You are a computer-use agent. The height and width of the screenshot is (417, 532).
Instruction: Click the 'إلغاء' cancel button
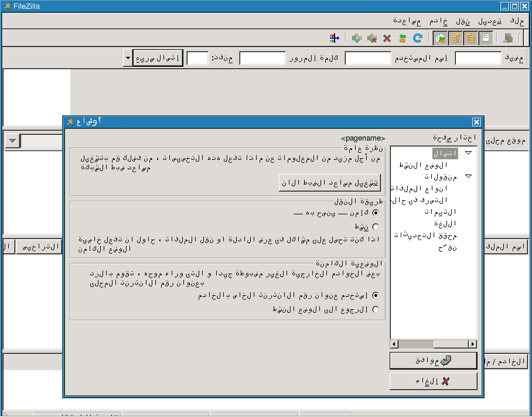[433, 381]
